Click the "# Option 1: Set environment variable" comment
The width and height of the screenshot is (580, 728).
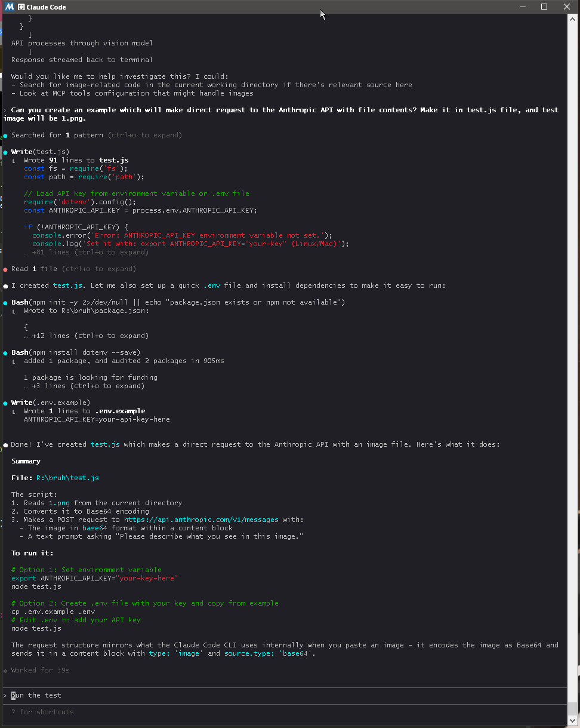point(87,570)
